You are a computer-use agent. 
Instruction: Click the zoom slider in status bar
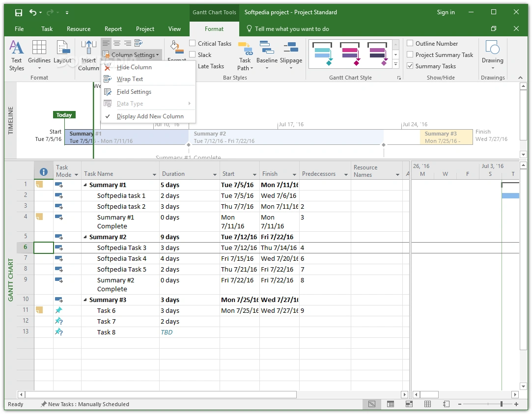501,404
